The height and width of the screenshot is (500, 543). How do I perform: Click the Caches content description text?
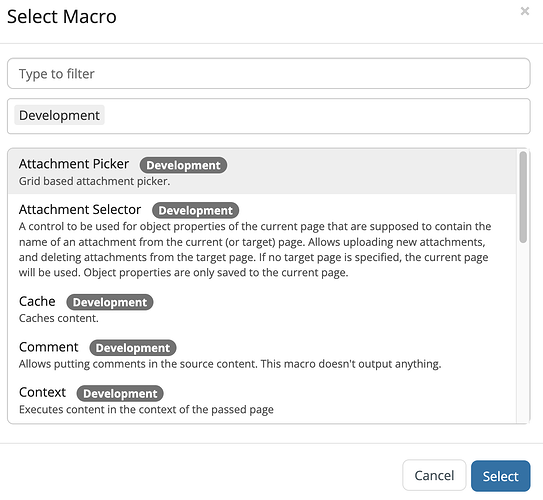click(59, 318)
